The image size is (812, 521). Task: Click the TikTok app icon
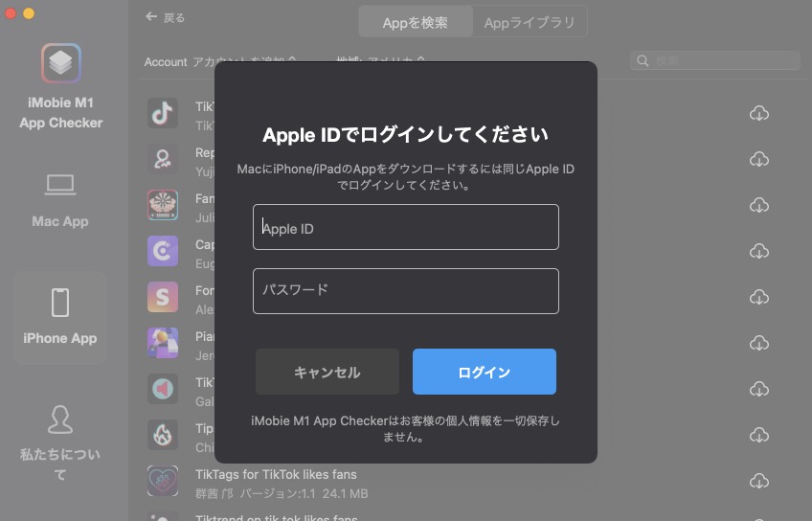[163, 113]
